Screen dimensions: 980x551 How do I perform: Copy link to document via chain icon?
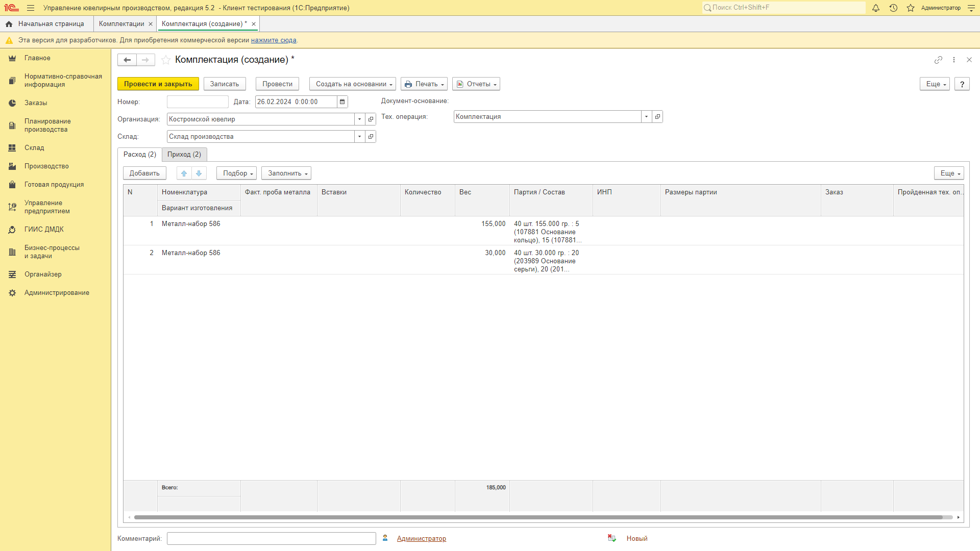tap(938, 60)
